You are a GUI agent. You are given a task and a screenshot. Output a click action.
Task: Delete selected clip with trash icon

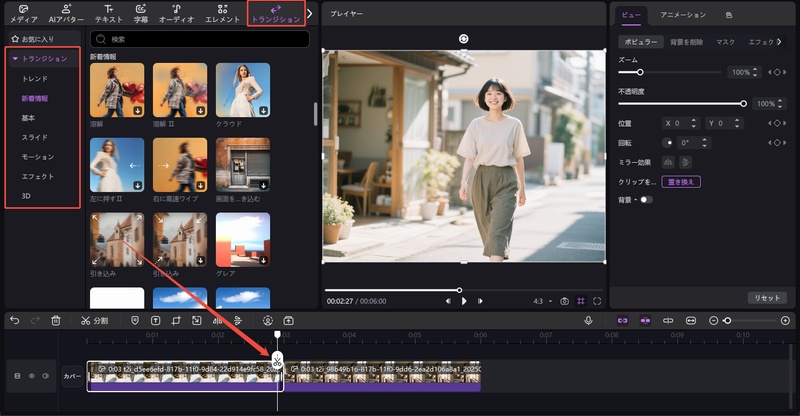(x=56, y=321)
